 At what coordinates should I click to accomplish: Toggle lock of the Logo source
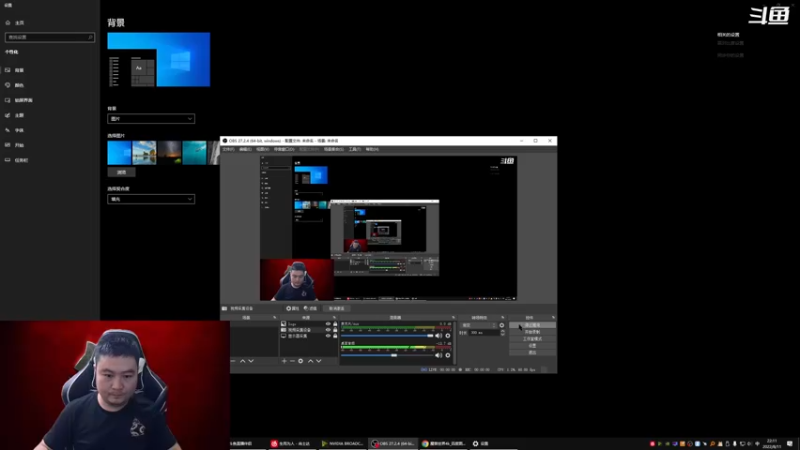[x=335, y=324]
